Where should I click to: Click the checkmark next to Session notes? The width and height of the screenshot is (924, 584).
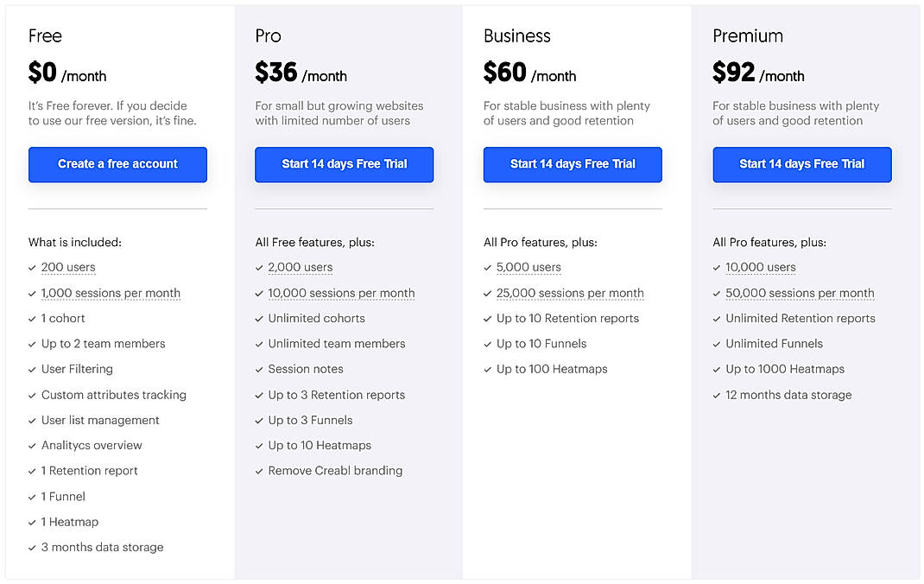(258, 370)
